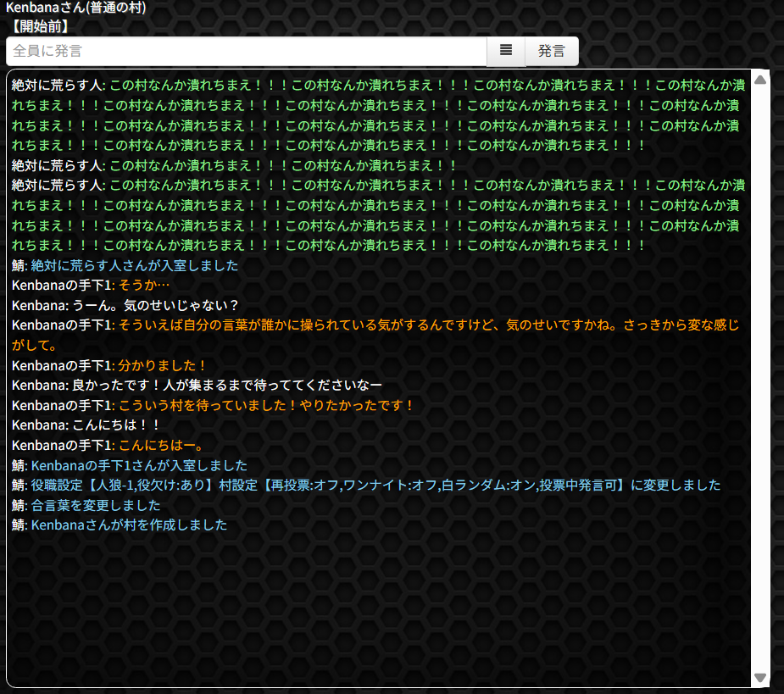This screenshot has height=694, width=784.
Task: Click the 発言 send button
Action: [x=552, y=51]
